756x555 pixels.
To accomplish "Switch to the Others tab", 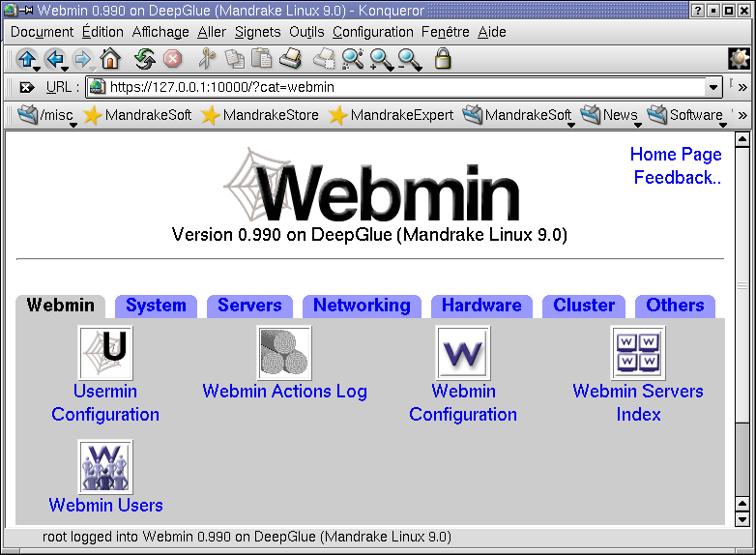I will pyautogui.click(x=675, y=306).
